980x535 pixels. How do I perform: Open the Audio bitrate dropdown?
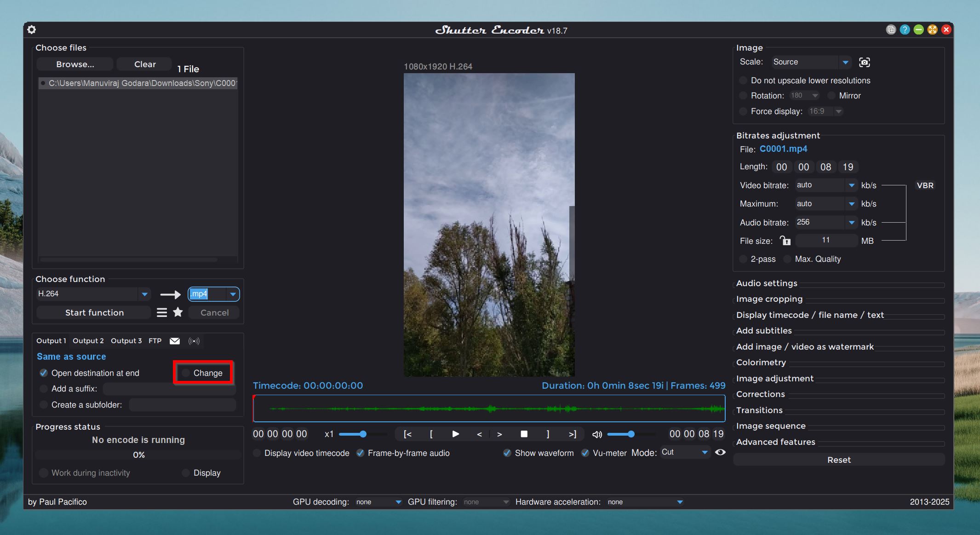[826, 222]
